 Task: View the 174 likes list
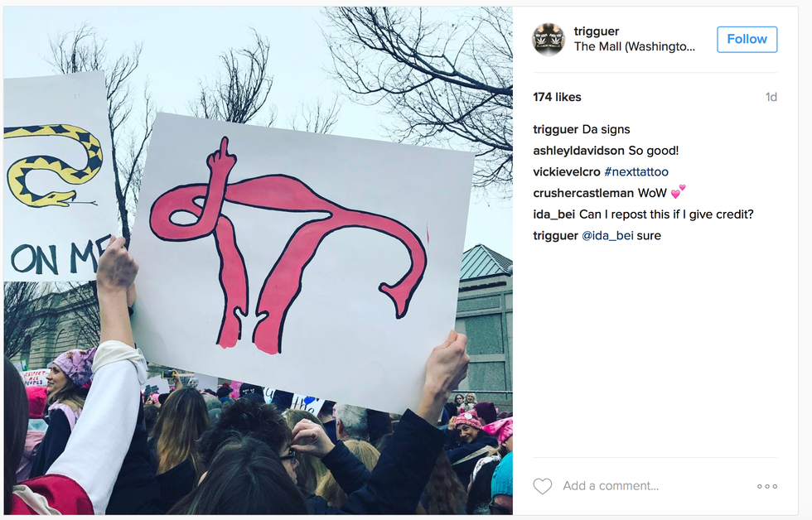point(557,97)
